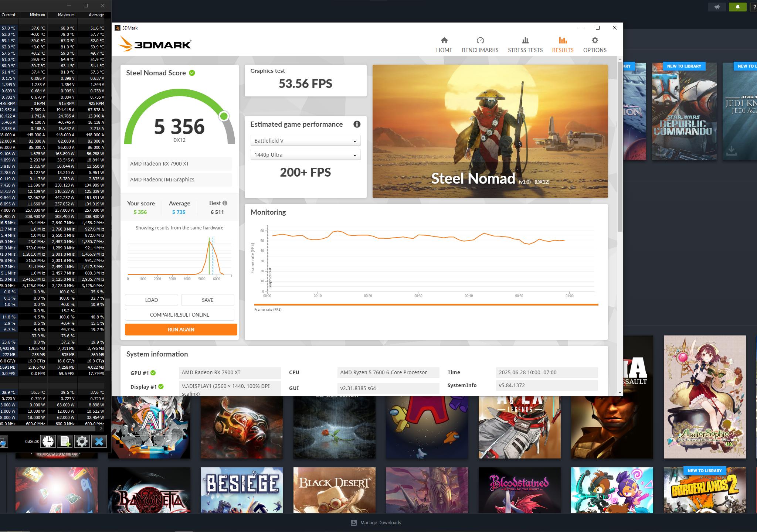757x532 pixels.
Task: Click the HWiNFO reset clock icon
Action: (48, 441)
